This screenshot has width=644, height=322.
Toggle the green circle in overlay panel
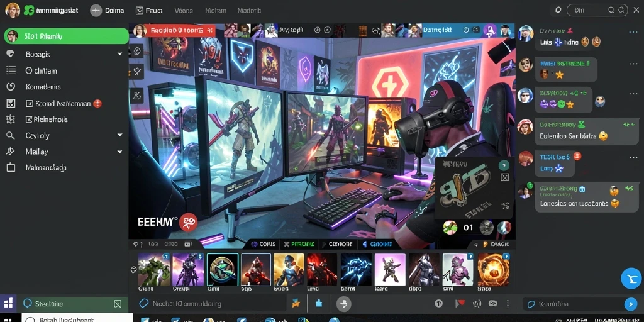click(x=504, y=165)
